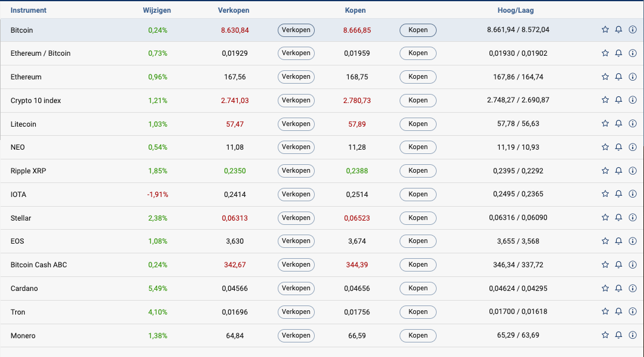Sort by Instrument column header
The width and height of the screenshot is (644, 357).
pos(29,10)
